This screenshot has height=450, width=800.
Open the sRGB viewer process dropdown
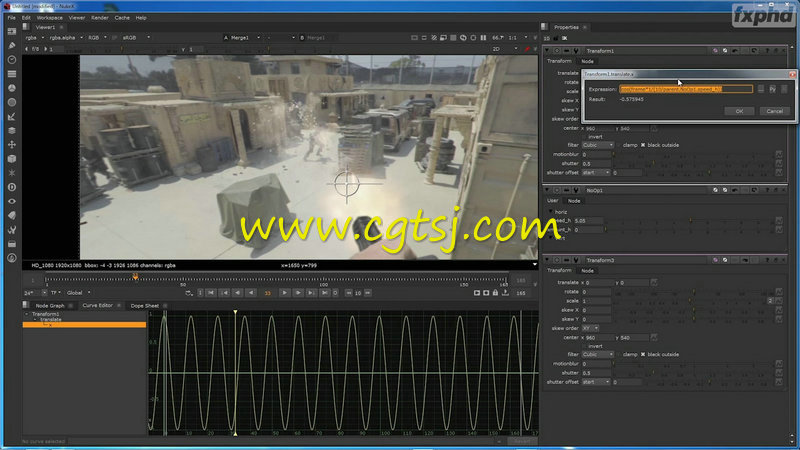136,38
